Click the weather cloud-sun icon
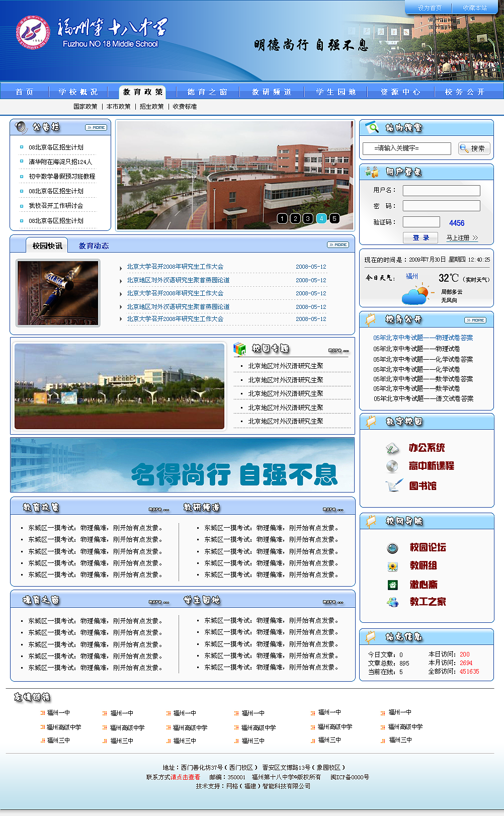The height and width of the screenshot is (816, 504). (x=418, y=294)
